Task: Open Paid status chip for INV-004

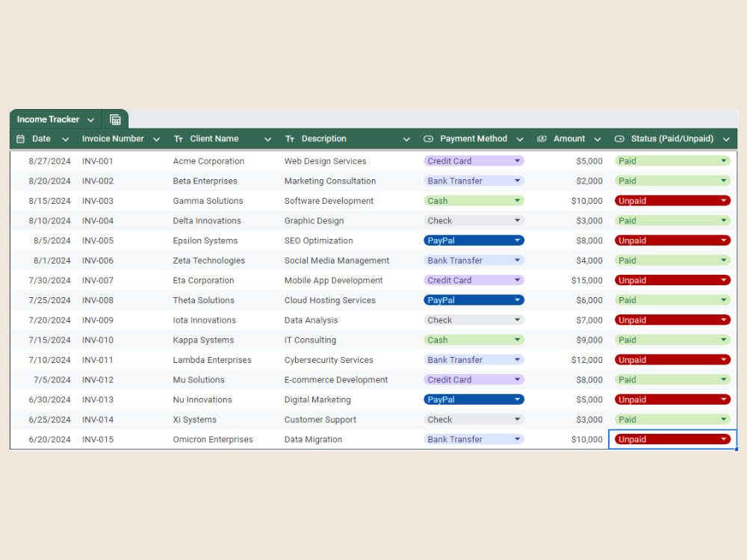Action: click(673, 220)
